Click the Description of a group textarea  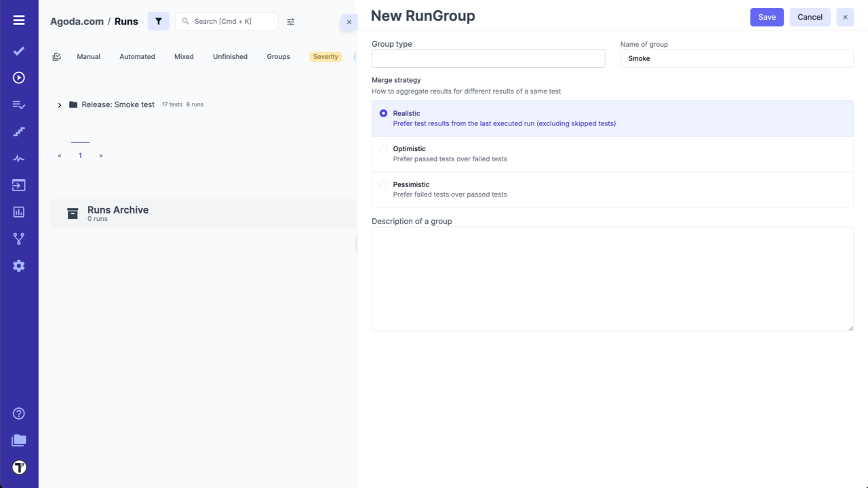(612, 279)
